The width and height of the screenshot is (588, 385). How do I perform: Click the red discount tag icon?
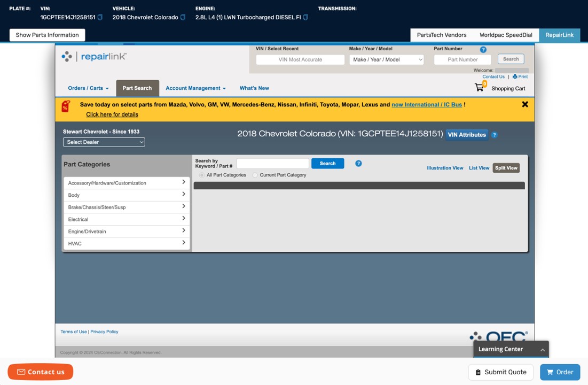click(66, 106)
